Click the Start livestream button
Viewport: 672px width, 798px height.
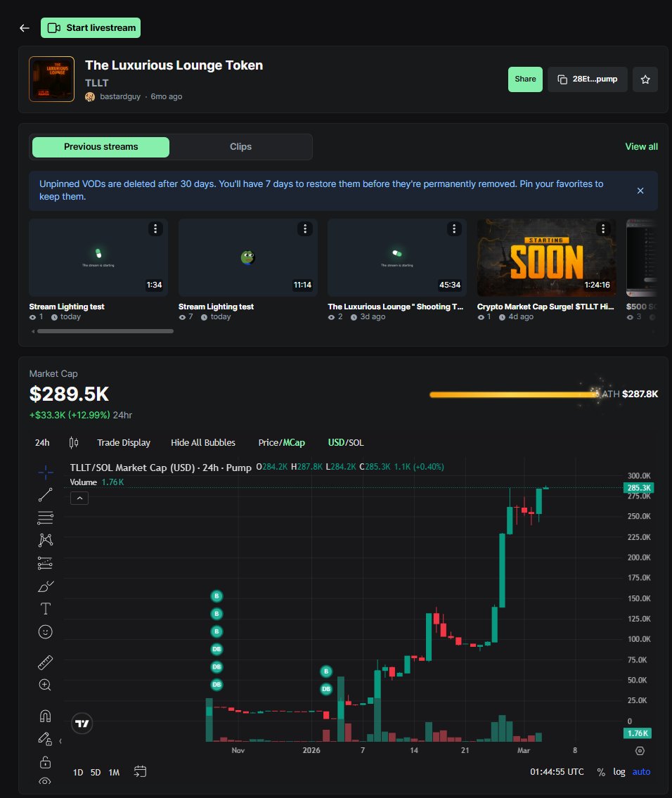pyautogui.click(x=91, y=27)
